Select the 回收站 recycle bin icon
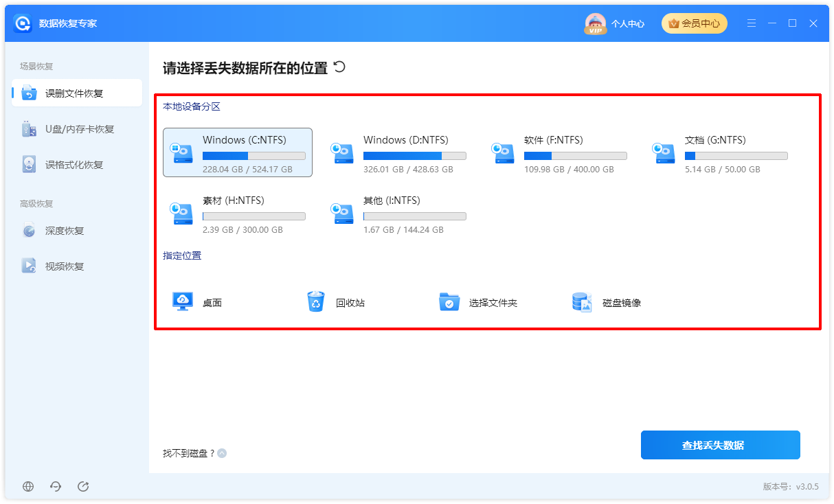This screenshot has height=504, width=834. click(x=316, y=301)
